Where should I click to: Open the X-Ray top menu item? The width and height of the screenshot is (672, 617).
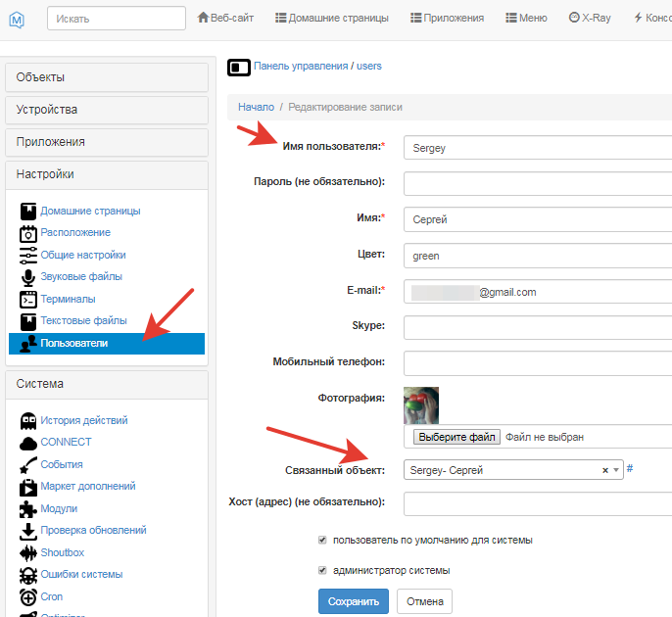[589, 18]
